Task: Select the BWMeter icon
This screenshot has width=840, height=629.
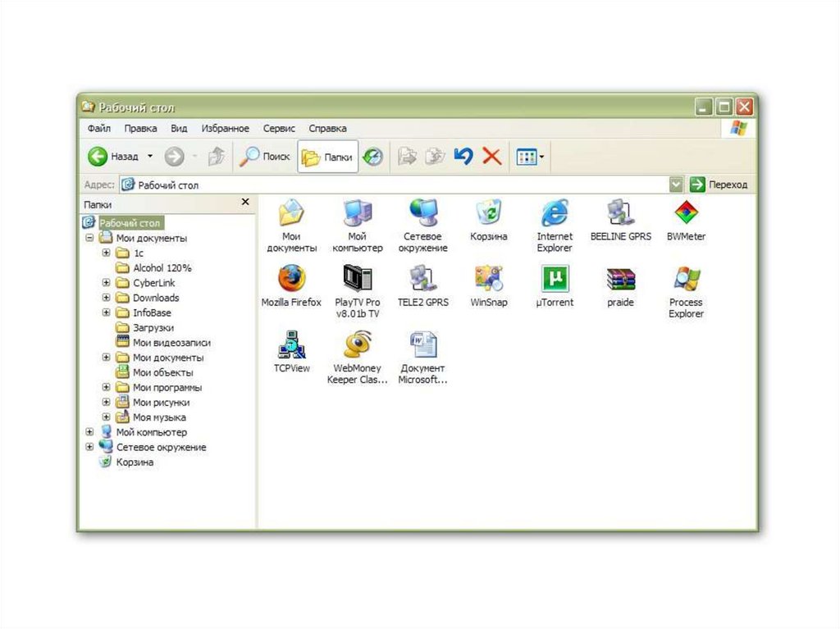Action: (x=687, y=212)
